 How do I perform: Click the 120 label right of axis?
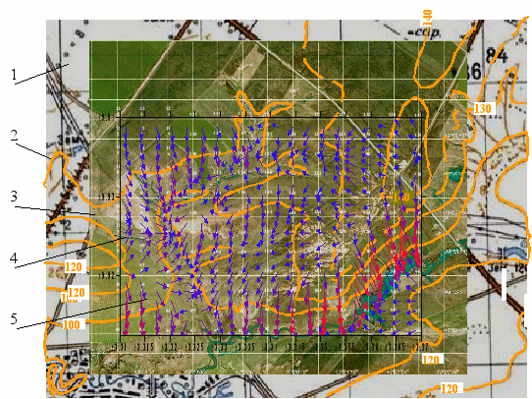click(x=431, y=360)
